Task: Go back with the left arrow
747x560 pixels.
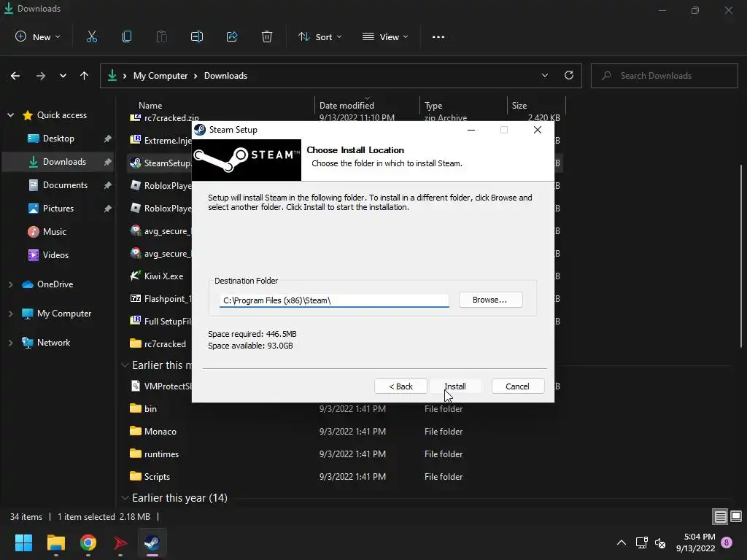Action: 15,76
